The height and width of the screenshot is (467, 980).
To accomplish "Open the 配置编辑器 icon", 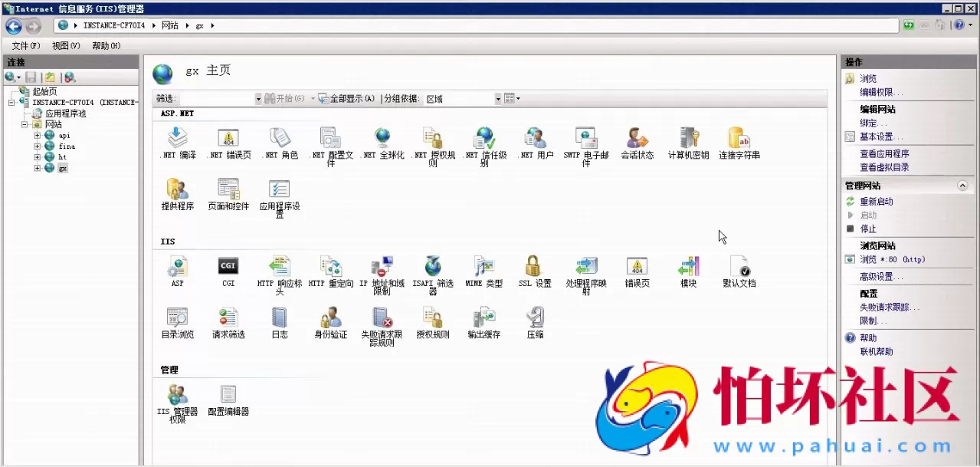I will coord(228,395).
